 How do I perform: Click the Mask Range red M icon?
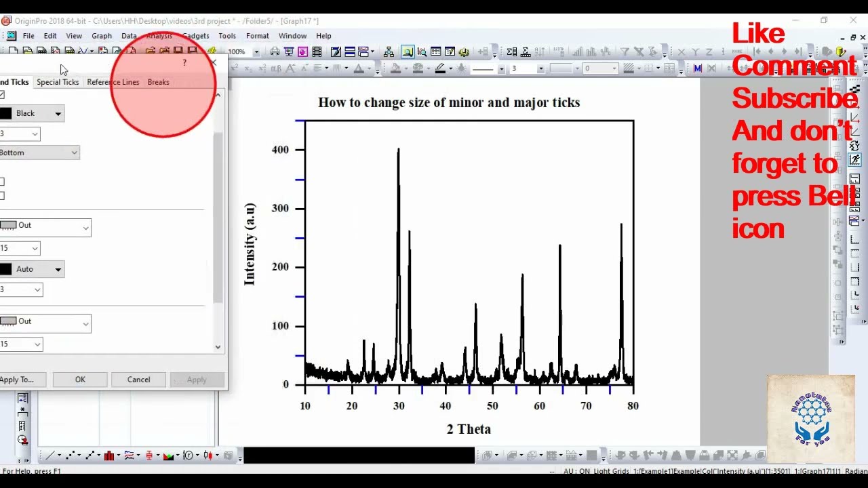coord(698,68)
